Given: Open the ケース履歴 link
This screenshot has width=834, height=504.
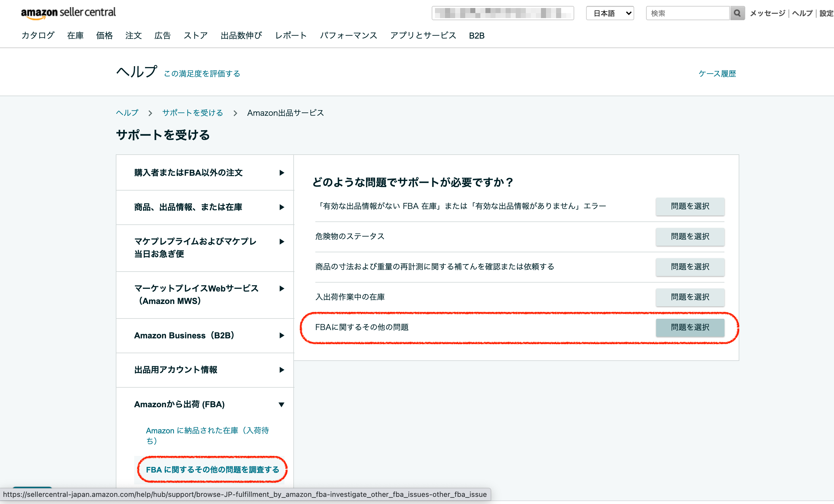Looking at the screenshot, I should [717, 74].
